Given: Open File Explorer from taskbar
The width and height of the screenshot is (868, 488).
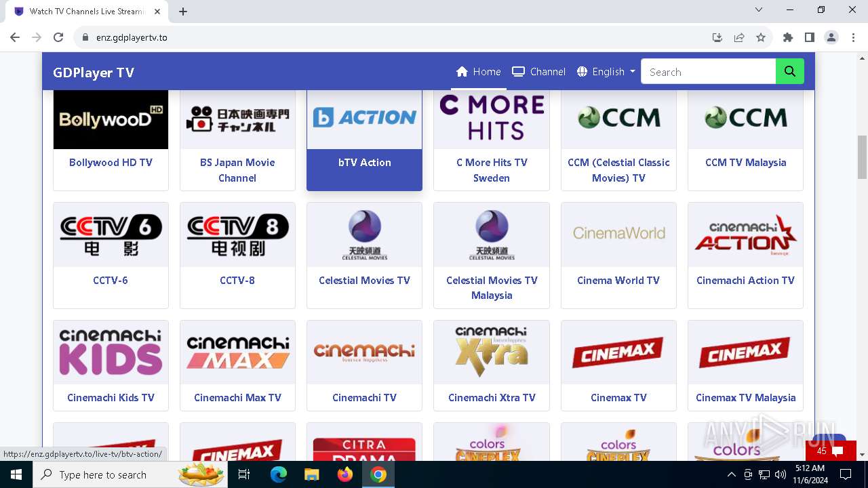Looking at the screenshot, I should click(311, 474).
